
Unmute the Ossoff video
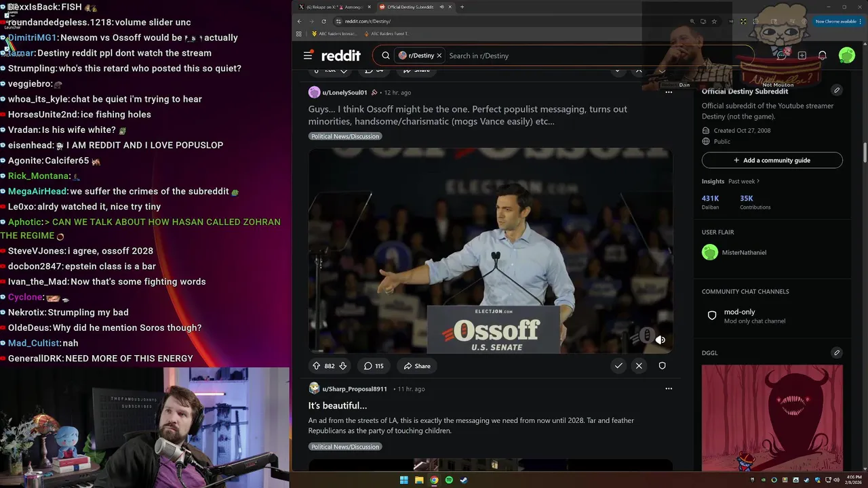(660, 340)
